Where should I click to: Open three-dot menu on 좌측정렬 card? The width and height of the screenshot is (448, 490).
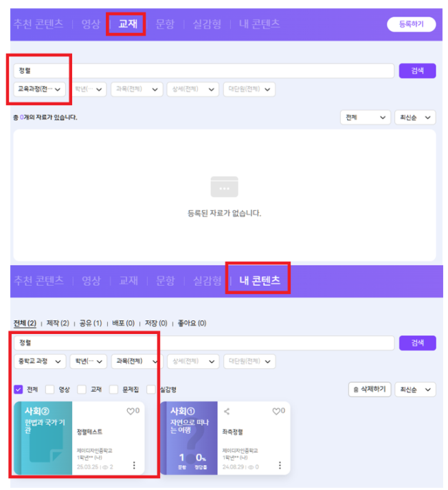tap(279, 465)
